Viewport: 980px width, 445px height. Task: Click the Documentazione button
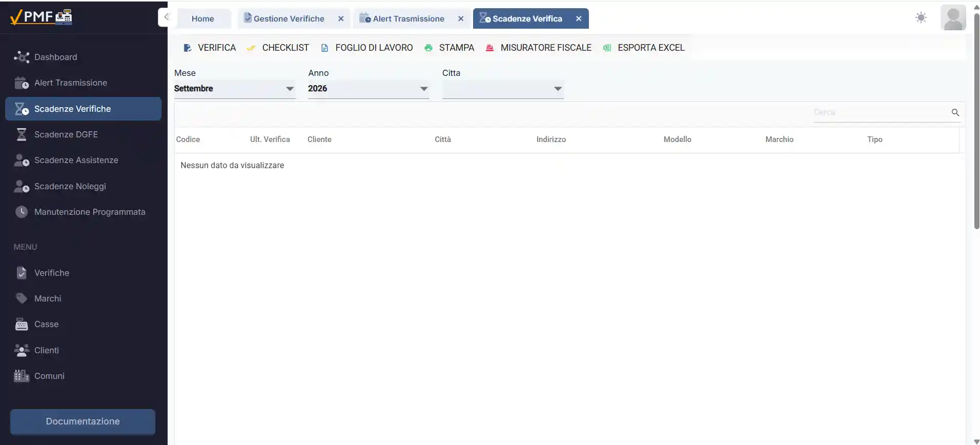tap(83, 421)
